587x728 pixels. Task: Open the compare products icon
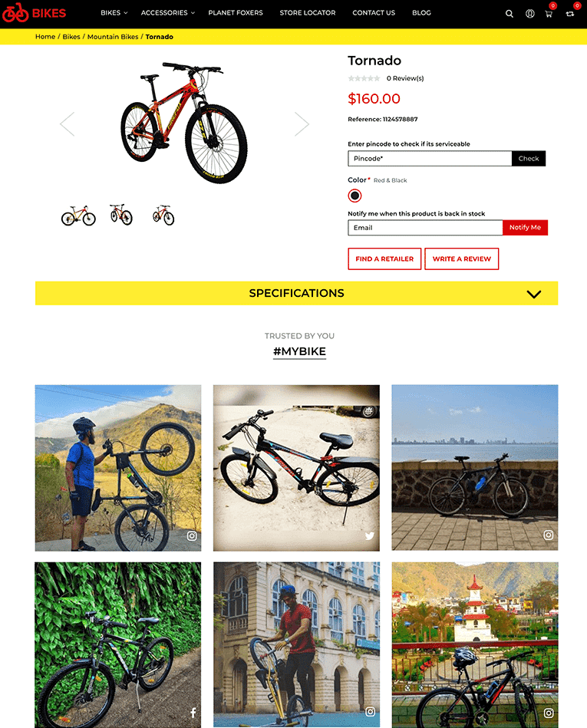[570, 14]
